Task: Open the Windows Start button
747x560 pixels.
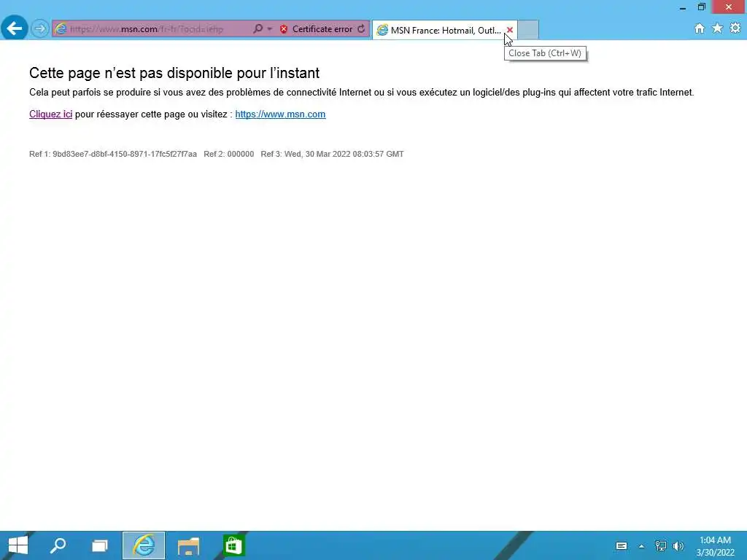Action: [x=18, y=545]
